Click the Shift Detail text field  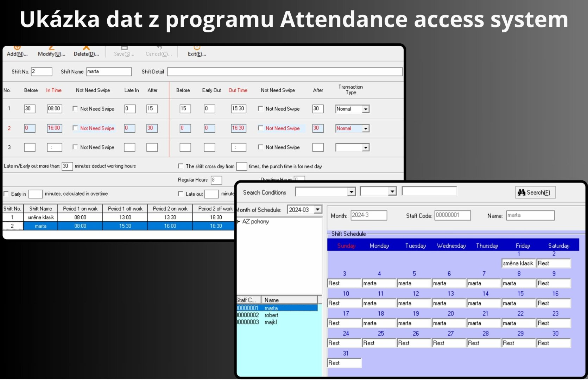point(284,72)
